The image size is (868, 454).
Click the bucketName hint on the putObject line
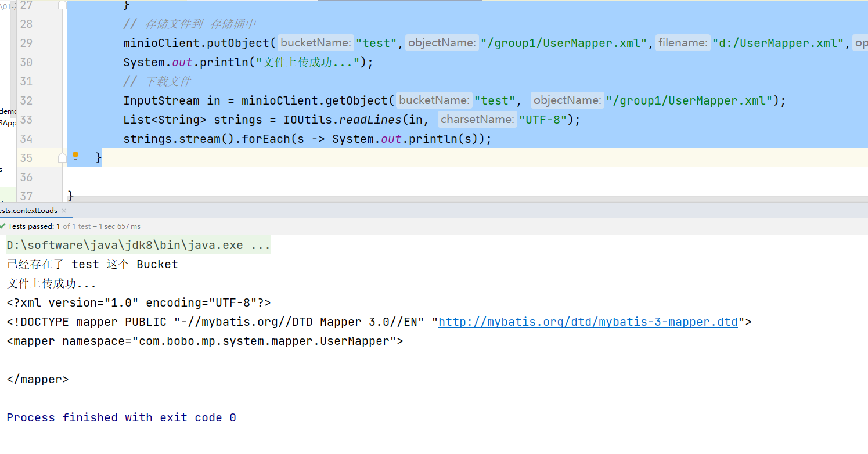click(315, 43)
